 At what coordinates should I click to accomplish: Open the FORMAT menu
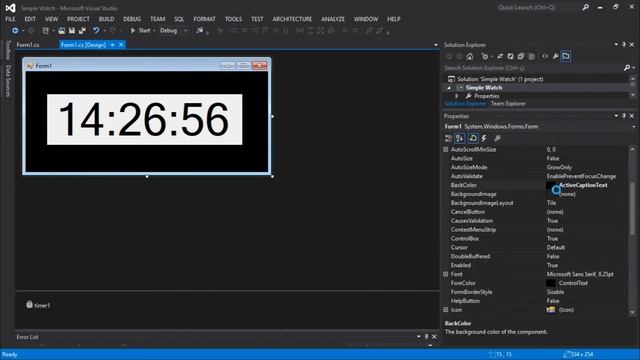tap(204, 19)
